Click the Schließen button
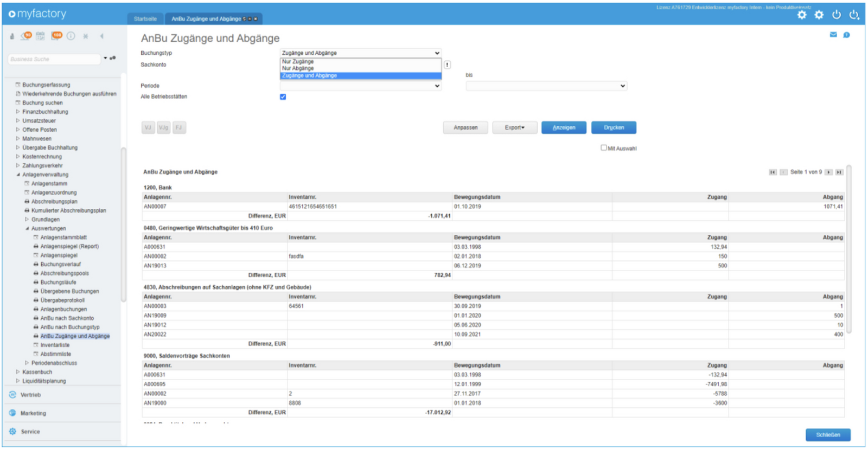This screenshot has width=868, height=449. pyautogui.click(x=828, y=435)
